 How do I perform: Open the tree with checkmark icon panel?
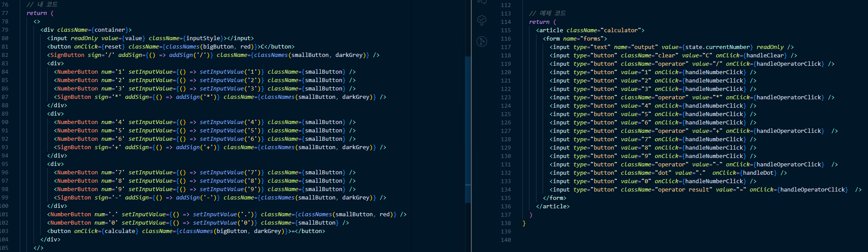coord(482,20)
